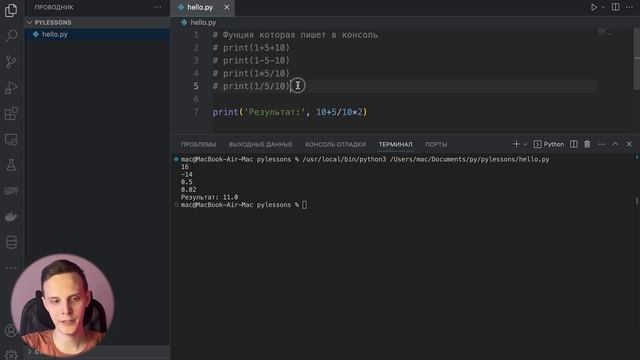
Task: Click line number 6 in gutter
Action: pos(196,99)
